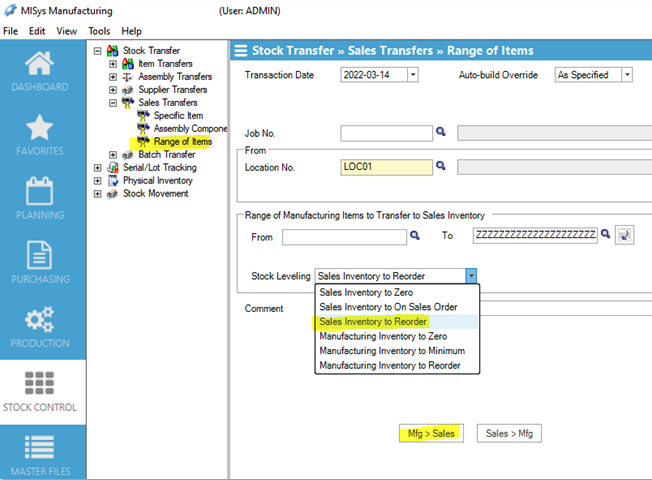Collapse the Stock Transfer tree node
Viewport: 652px width, 480px height.
(x=97, y=51)
